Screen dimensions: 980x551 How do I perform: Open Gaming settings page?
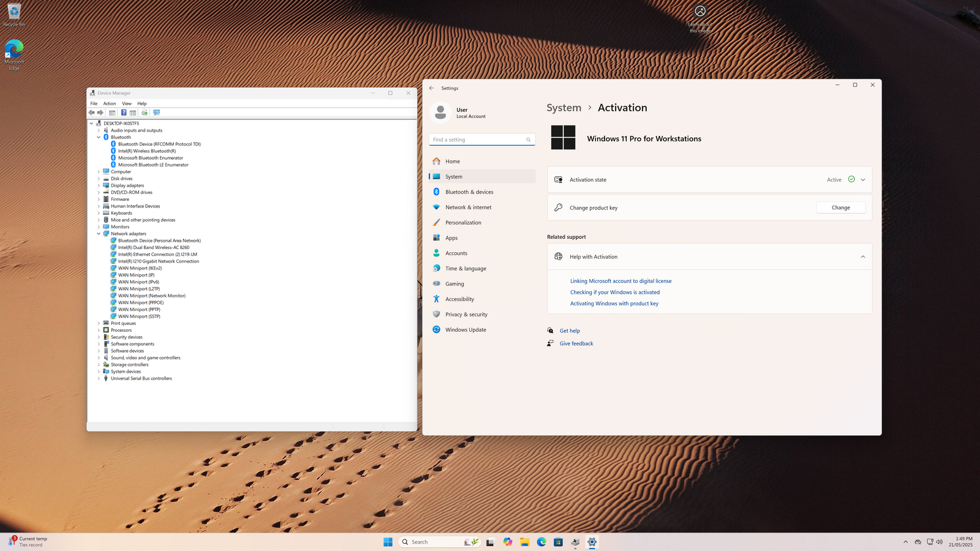[482, 284]
